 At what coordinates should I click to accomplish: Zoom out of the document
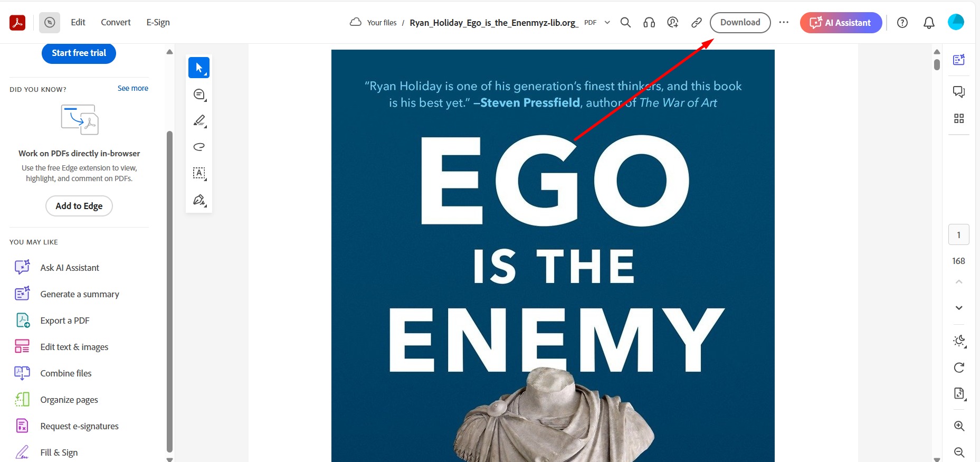pos(959,452)
